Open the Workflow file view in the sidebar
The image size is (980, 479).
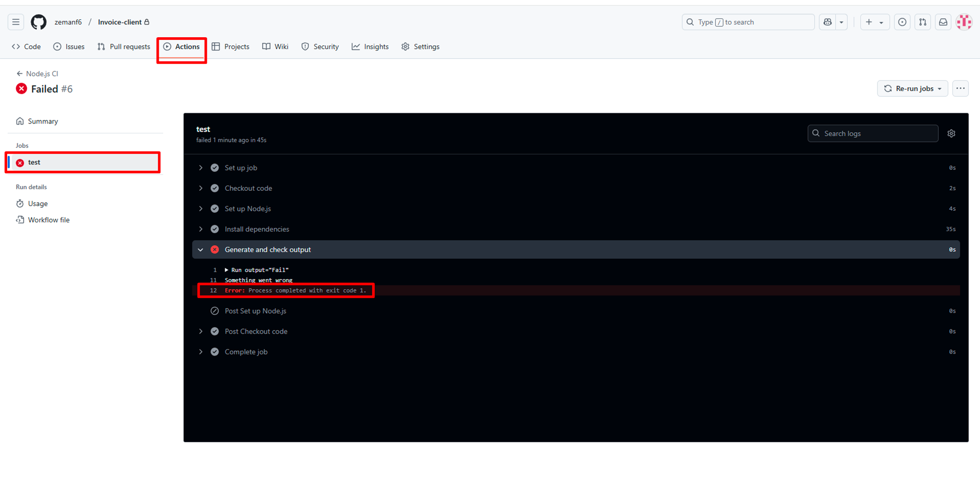tap(48, 219)
